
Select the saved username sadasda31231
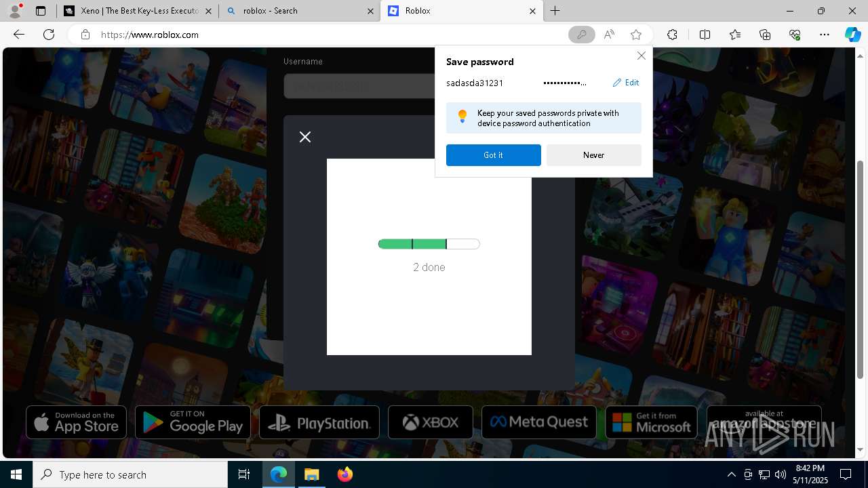475,83
